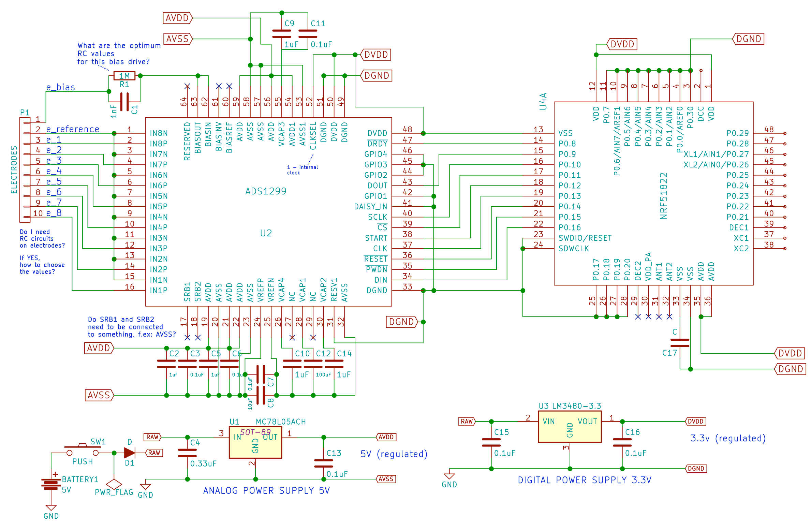Select the P1 ELECTRODES connector body
This screenshot has width=811, height=532.
(25, 169)
